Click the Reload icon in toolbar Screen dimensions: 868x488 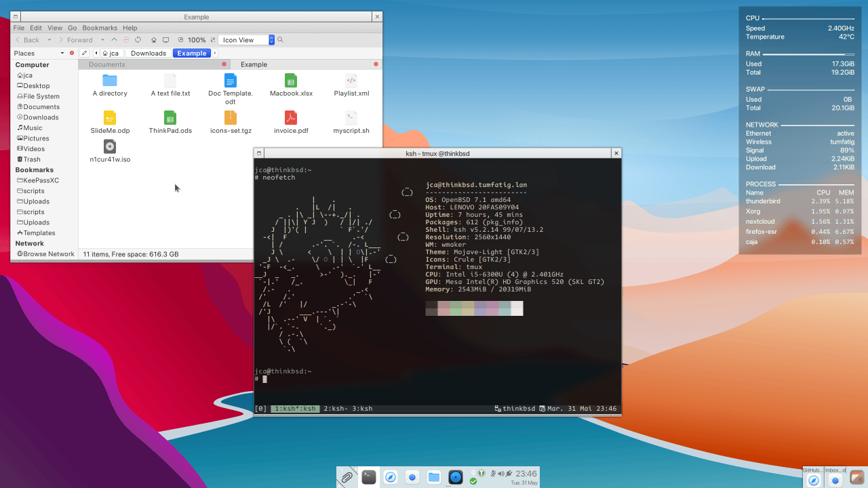[x=138, y=40]
